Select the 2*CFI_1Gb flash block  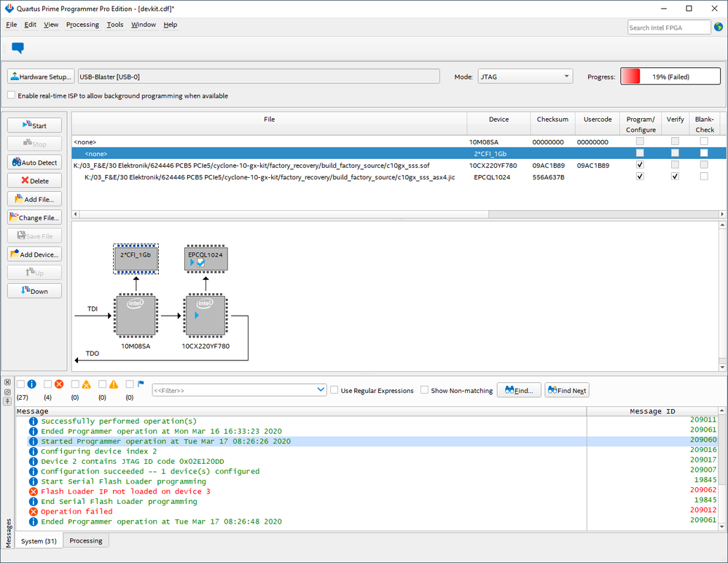point(136,258)
